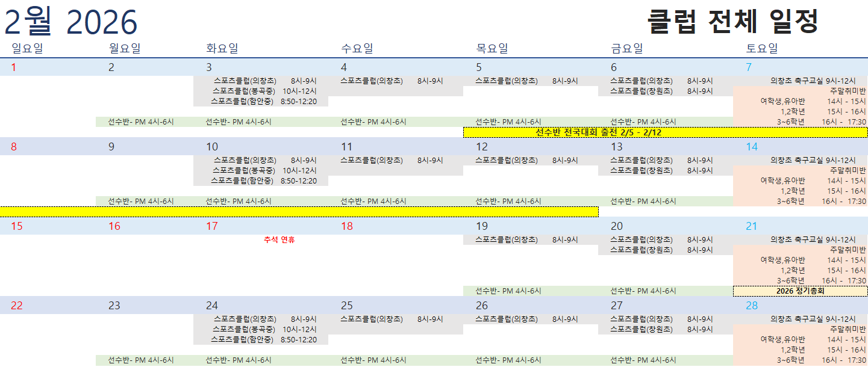This screenshot has width=868, height=367.
Task: Click the red '추석 연휴' holiday label
Action: [279, 240]
